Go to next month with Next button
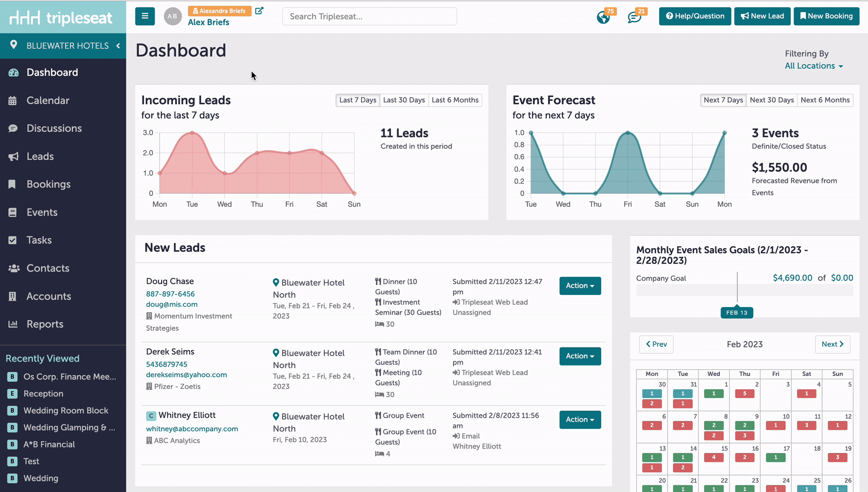The width and height of the screenshot is (868, 492). pos(833,344)
